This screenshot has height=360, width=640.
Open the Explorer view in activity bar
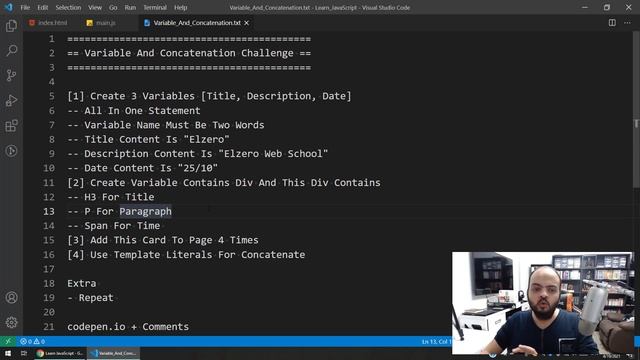click(11, 26)
